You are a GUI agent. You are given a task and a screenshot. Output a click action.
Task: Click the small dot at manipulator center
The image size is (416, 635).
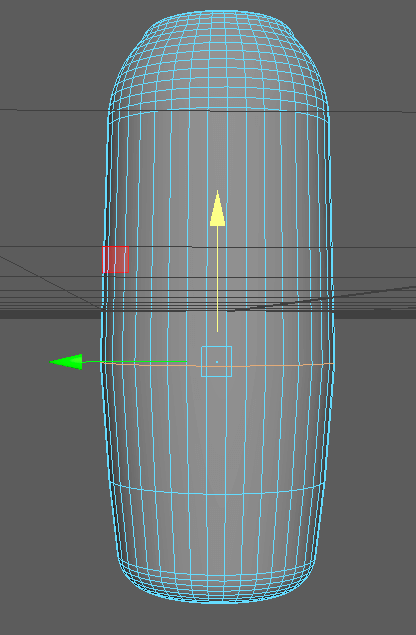pos(217,362)
